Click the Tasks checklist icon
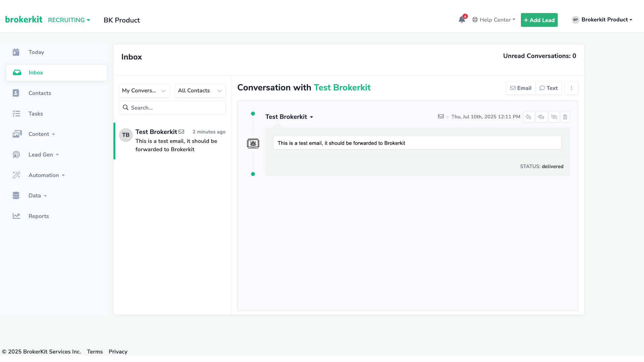Image resolution: width=644 pixels, height=362 pixels. (16, 114)
